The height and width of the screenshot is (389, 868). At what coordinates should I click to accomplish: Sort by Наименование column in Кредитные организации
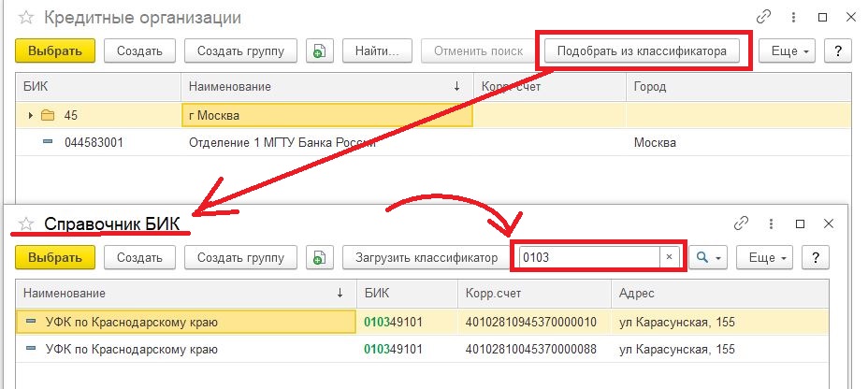(x=327, y=86)
